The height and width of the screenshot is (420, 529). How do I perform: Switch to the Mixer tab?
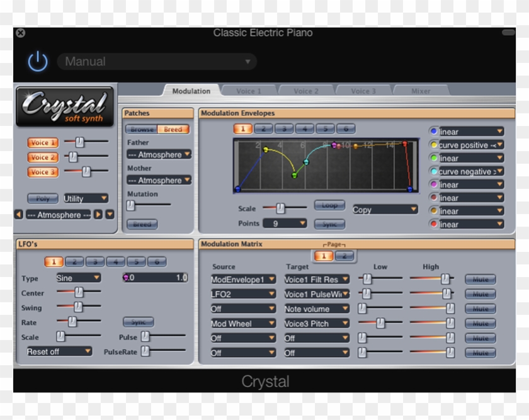[421, 91]
